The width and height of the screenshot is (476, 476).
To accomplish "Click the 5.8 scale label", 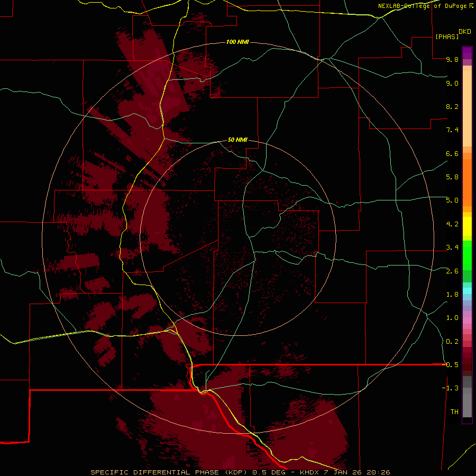I will tap(452, 177).
